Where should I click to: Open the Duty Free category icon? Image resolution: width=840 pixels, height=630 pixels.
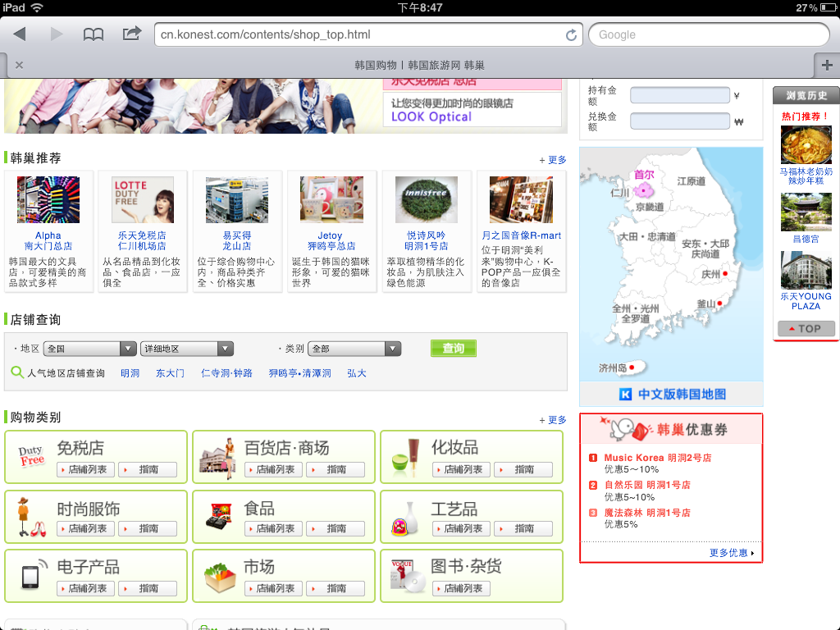point(31,456)
